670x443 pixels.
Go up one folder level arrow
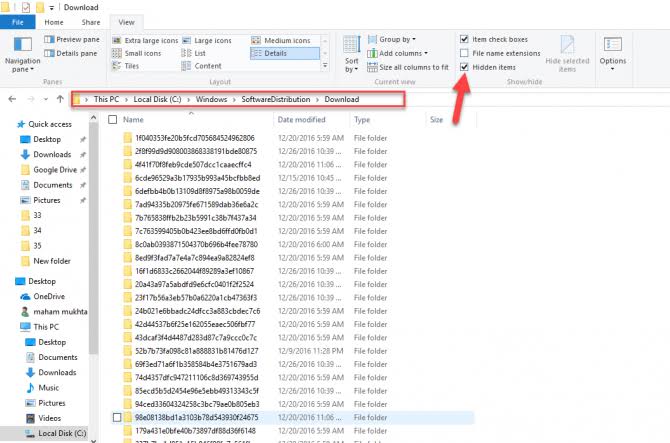(x=60, y=99)
